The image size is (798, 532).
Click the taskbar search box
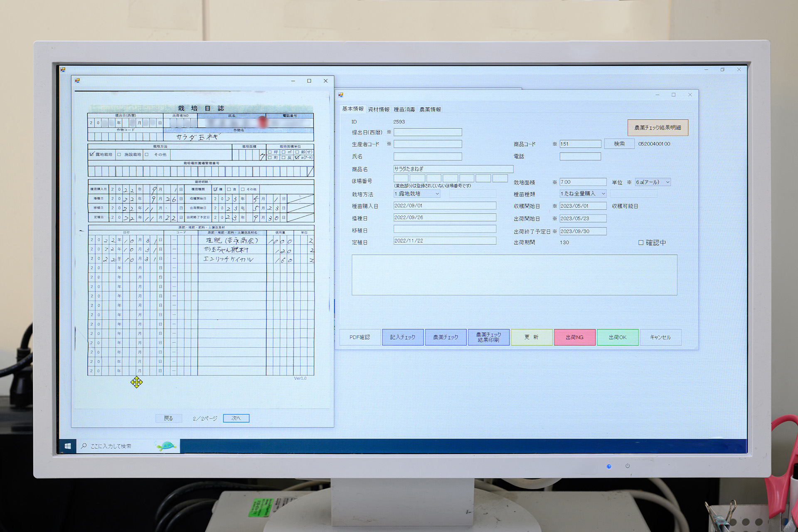(x=128, y=446)
